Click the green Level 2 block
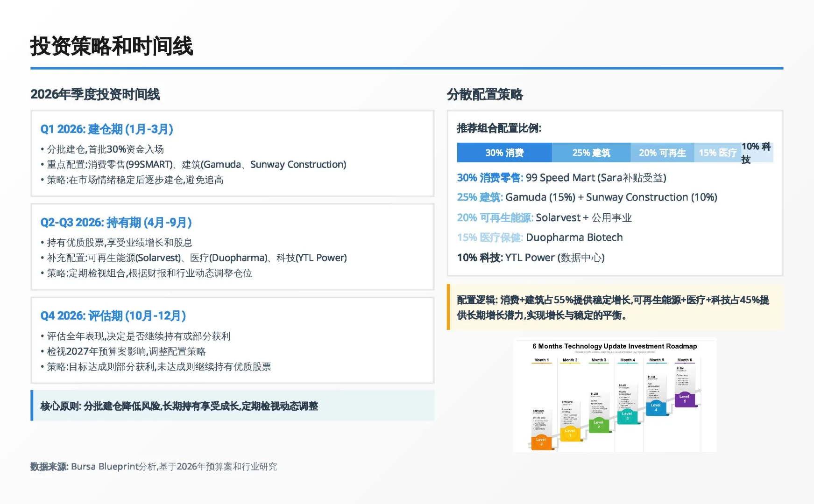 click(x=599, y=425)
